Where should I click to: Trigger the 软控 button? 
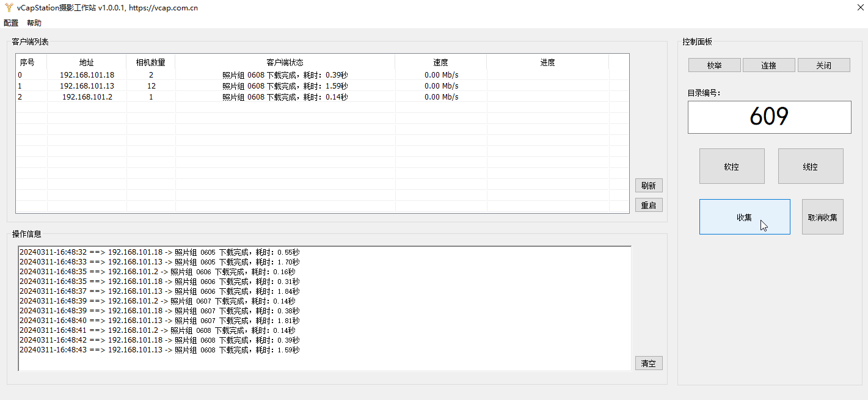click(x=731, y=166)
